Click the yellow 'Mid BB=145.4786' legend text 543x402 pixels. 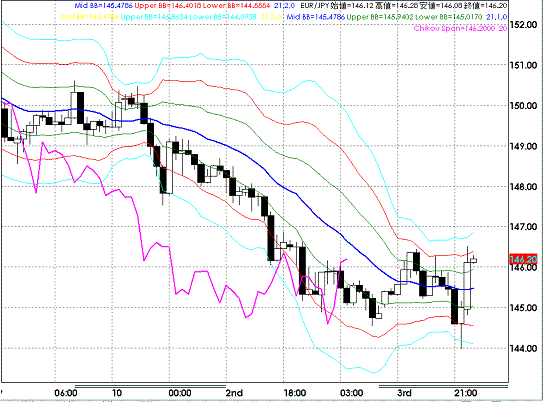tap(90, 17)
